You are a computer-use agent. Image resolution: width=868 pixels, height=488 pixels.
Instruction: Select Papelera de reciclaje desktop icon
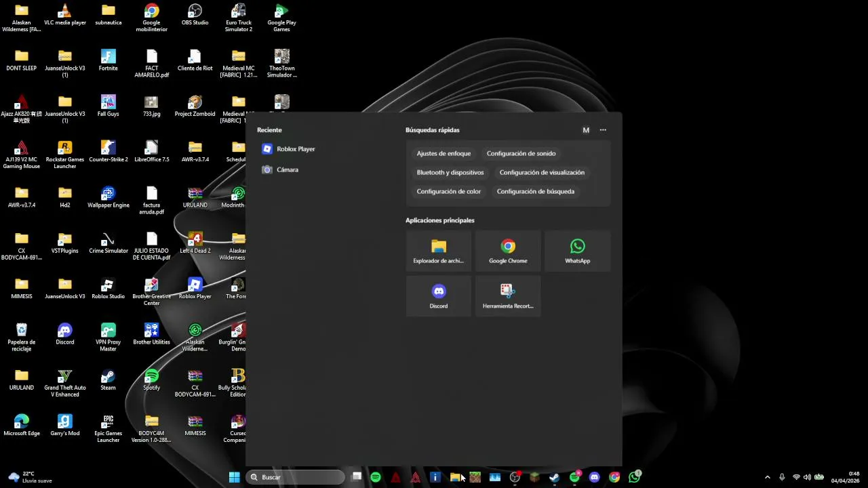point(22,338)
